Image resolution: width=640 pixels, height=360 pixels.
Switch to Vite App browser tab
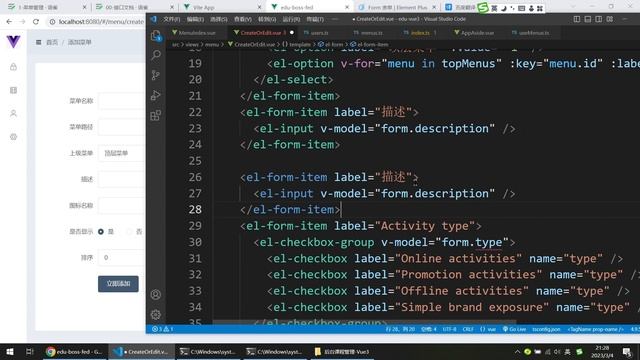222,7
